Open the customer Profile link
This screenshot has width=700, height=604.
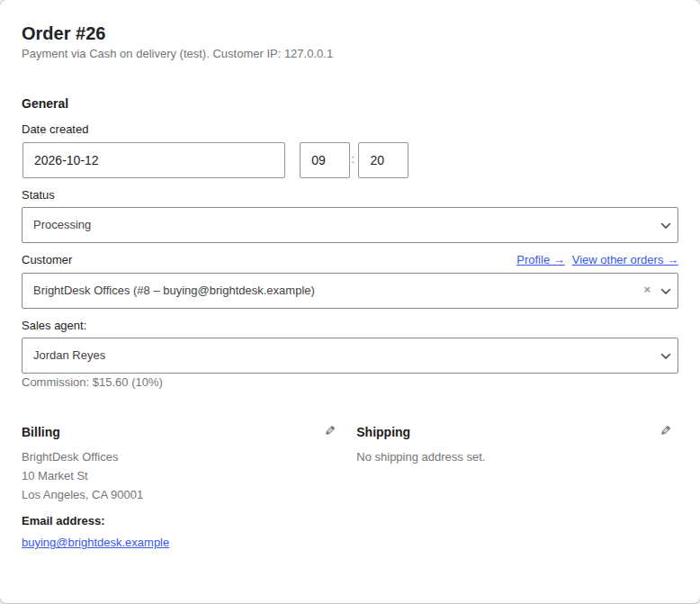540,260
